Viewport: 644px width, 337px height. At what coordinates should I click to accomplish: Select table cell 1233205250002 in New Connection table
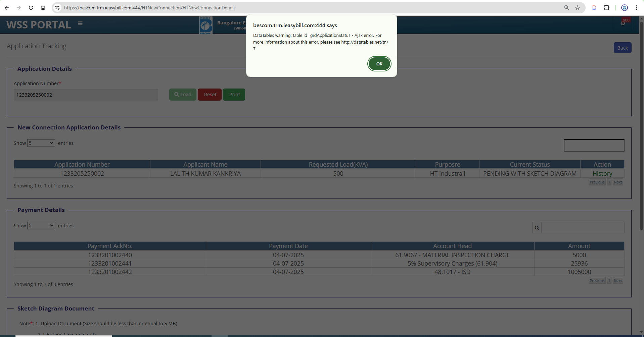coord(82,174)
